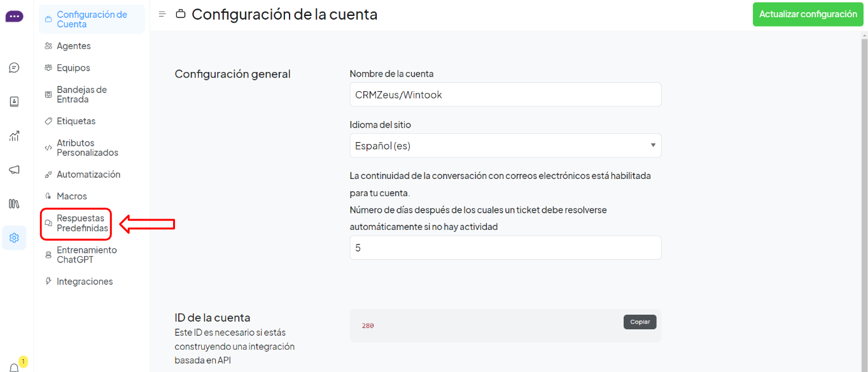This screenshot has width=868, height=372.
Task: Open the notifications bell icon
Action: (x=15, y=368)
